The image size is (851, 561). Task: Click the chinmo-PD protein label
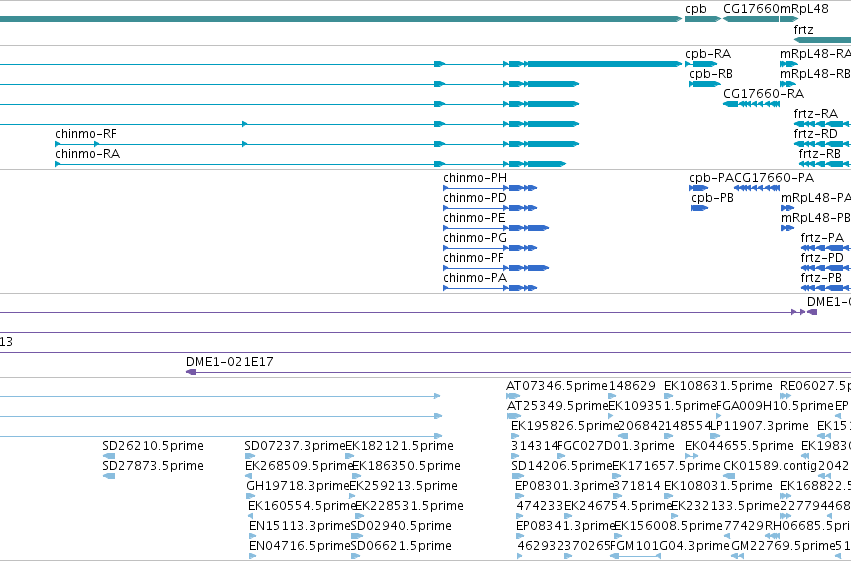point(475,198)
